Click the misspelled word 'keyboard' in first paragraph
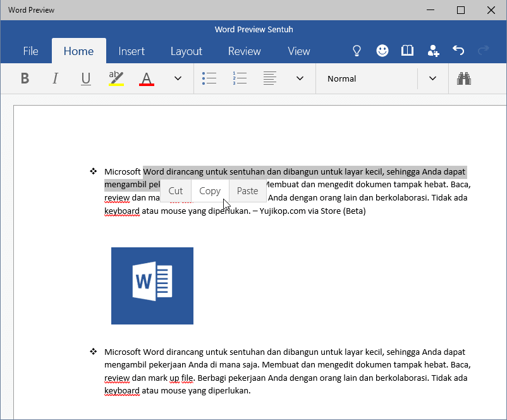 pos(122,211)
